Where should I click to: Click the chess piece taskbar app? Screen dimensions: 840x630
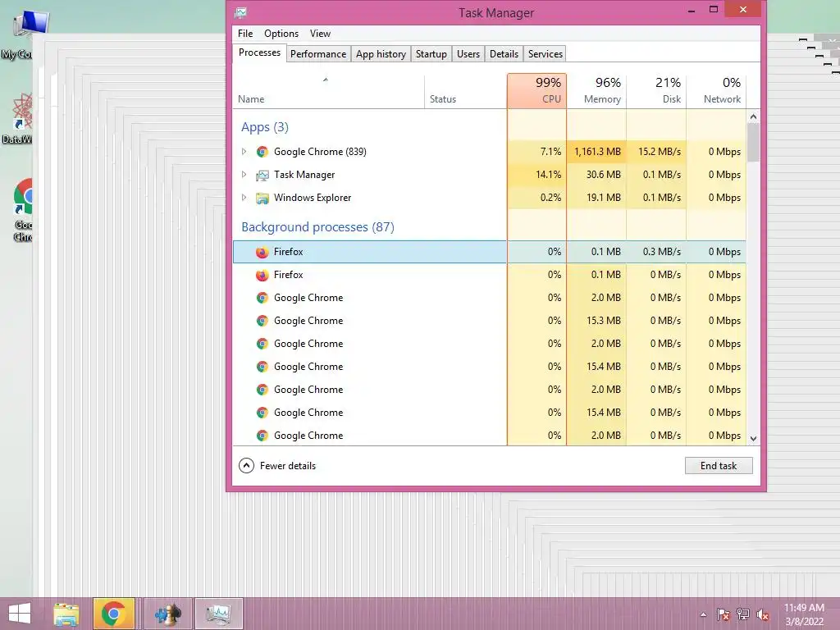tap(167, 614)
